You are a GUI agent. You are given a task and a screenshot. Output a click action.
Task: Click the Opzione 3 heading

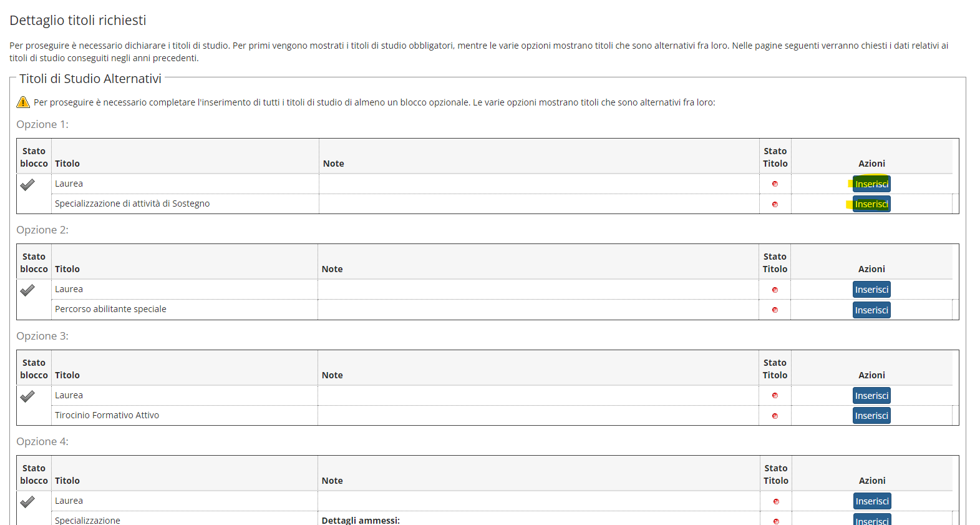tap(42, 336)
